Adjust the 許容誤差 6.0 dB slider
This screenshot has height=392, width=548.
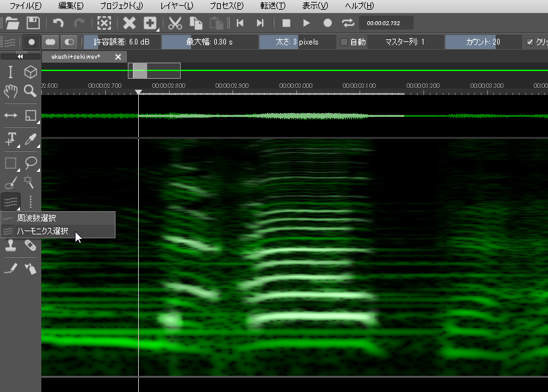121,42
